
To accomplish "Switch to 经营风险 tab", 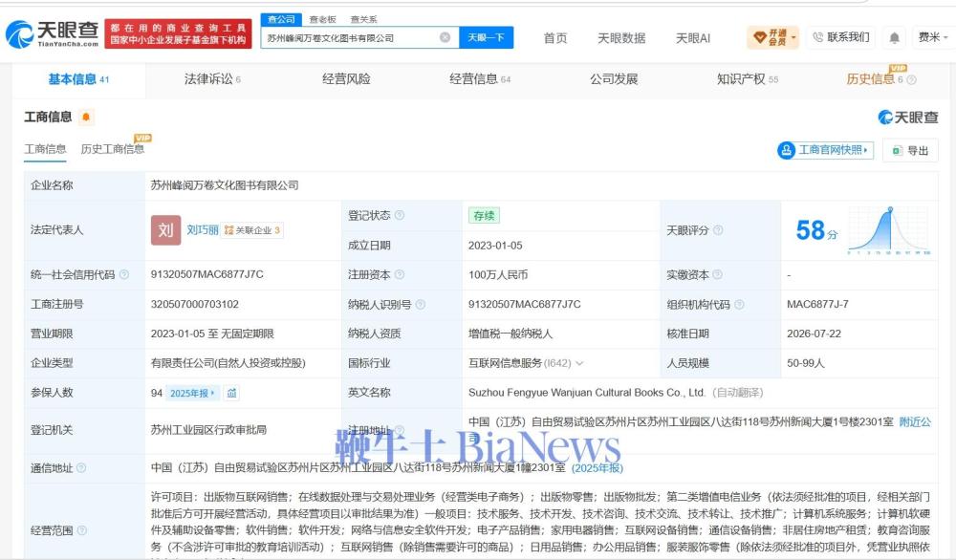I will pos(346,79).
